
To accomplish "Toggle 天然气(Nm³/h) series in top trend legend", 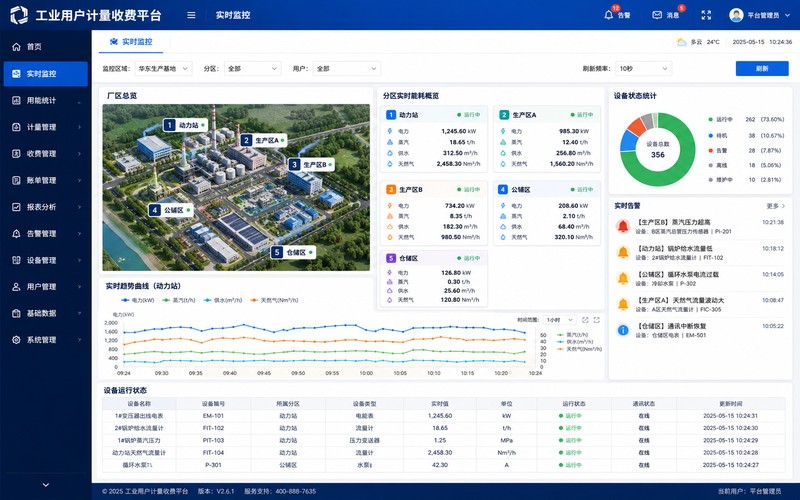I will pos(274,301).
